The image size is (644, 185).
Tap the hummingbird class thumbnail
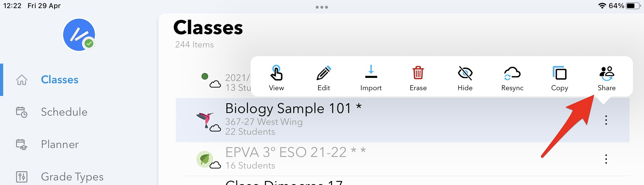tap(205, 120)
